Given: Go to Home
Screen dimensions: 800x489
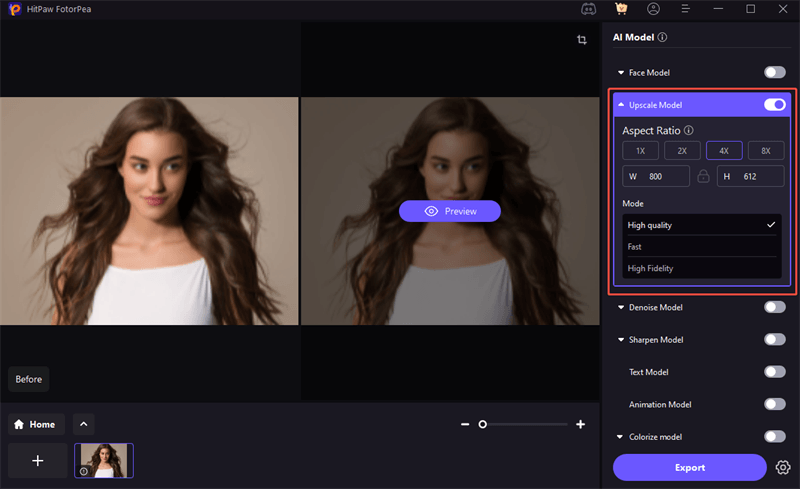Looking at the screenshot, I should coord(36,424).
